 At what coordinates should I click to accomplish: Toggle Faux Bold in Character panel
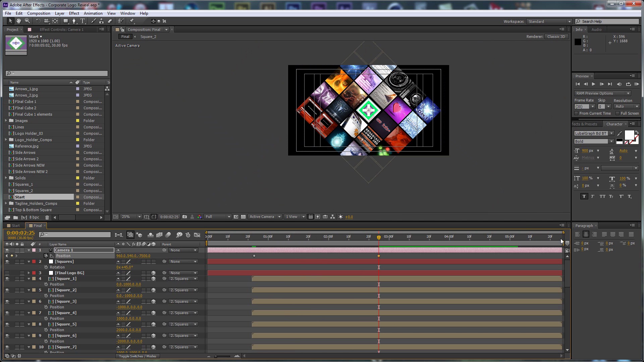tap(584, 196)
